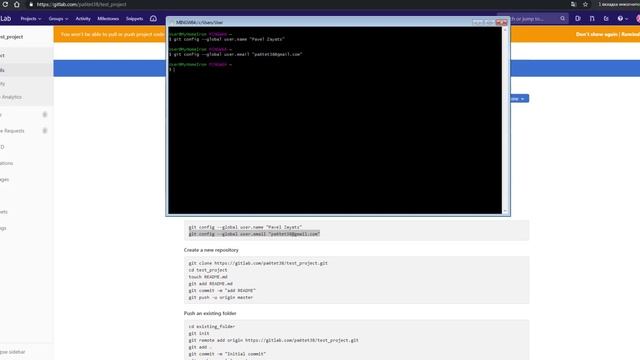Open Snippets in the top navigation
640x360 pixels.
[x=134, y=19]
